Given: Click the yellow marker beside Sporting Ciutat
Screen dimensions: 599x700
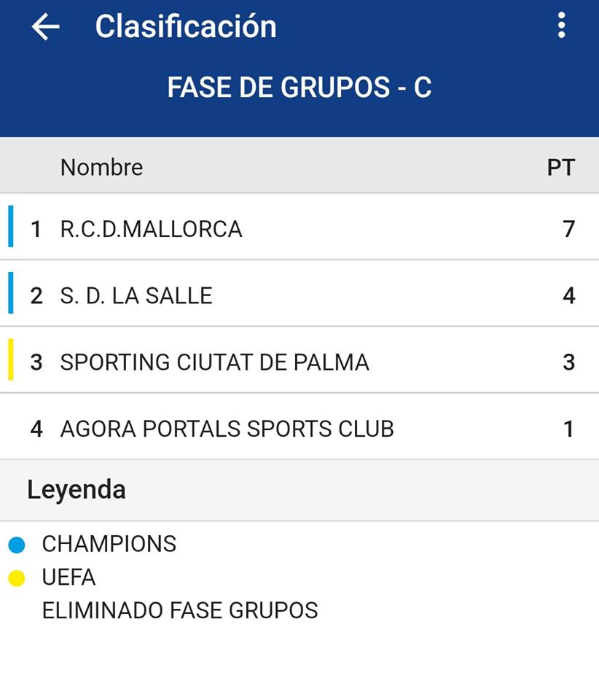Looking at the screenshot, I should click(x=11, y=359).
